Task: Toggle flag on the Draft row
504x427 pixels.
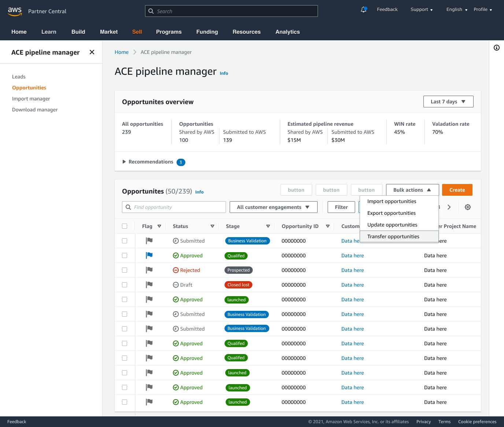Action: pyautogui.click(x=149, y=285)
